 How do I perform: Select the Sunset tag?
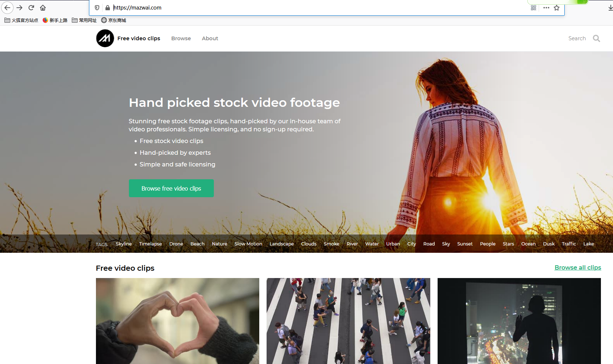point(465,244)
